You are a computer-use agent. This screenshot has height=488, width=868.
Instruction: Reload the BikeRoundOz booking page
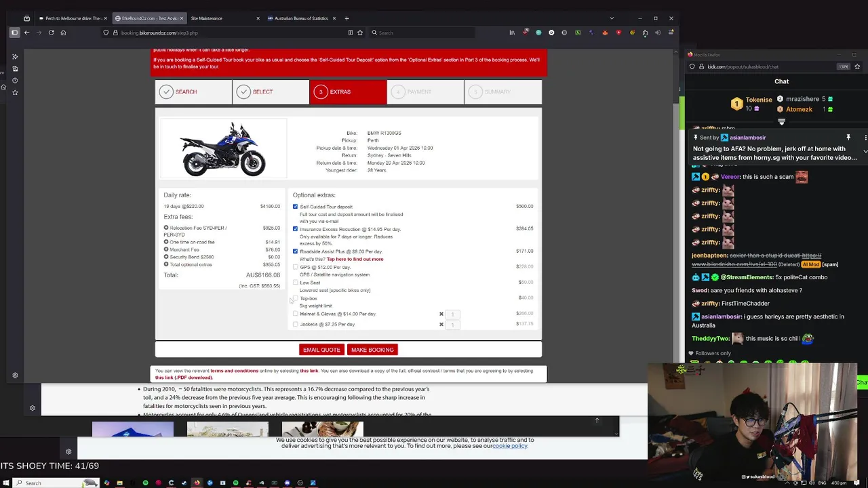51,33
